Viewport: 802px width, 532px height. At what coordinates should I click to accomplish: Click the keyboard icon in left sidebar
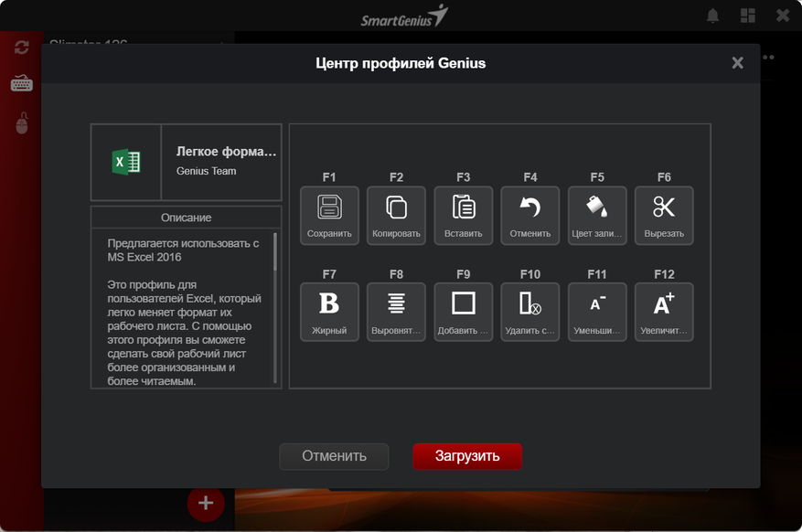click(22, 84)
